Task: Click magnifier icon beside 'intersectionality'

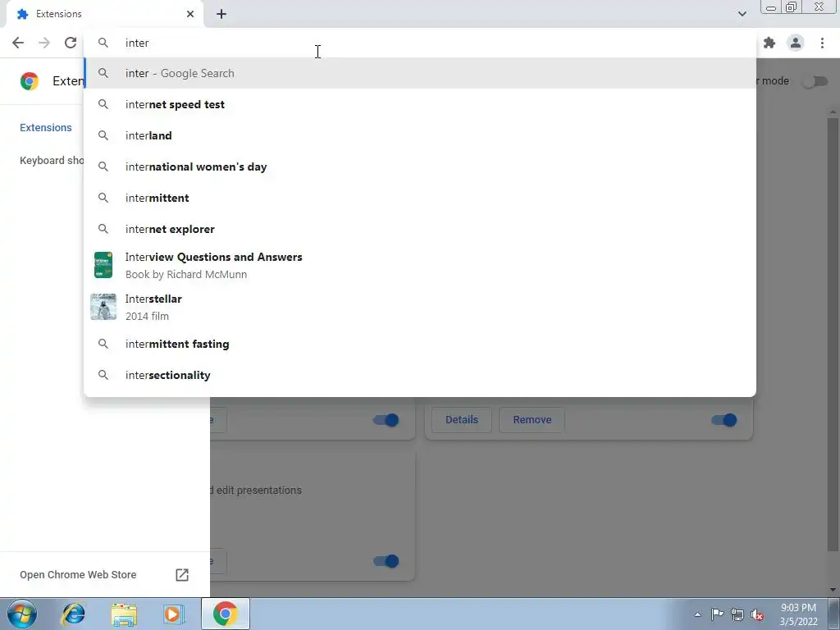Action: [x=103, y=375]
